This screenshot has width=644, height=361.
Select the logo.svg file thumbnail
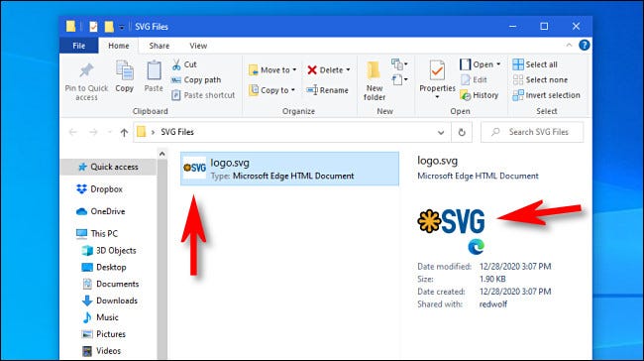[x=194, y=168]
